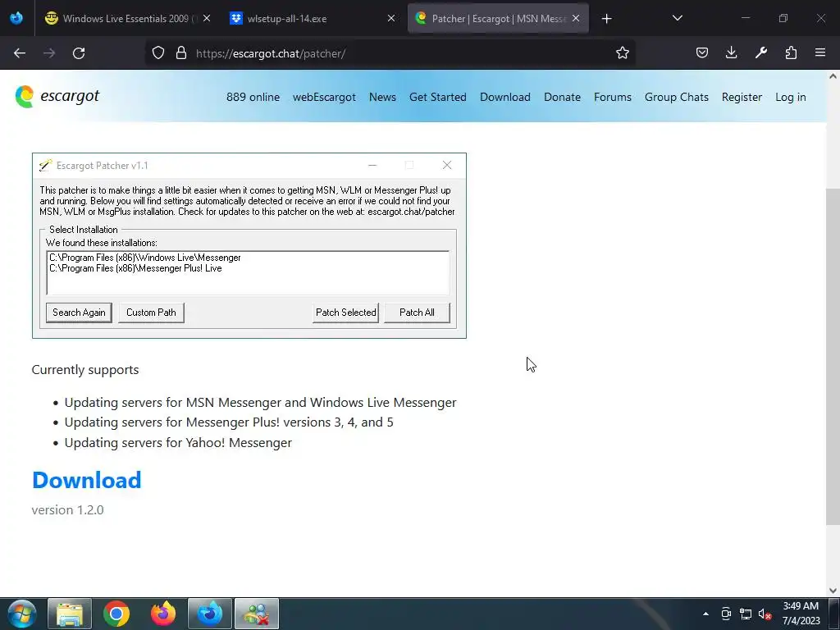840x630 pixels.
Task: Close the Windows Live Essentials 2009 tab
Action: coord(207,18)
